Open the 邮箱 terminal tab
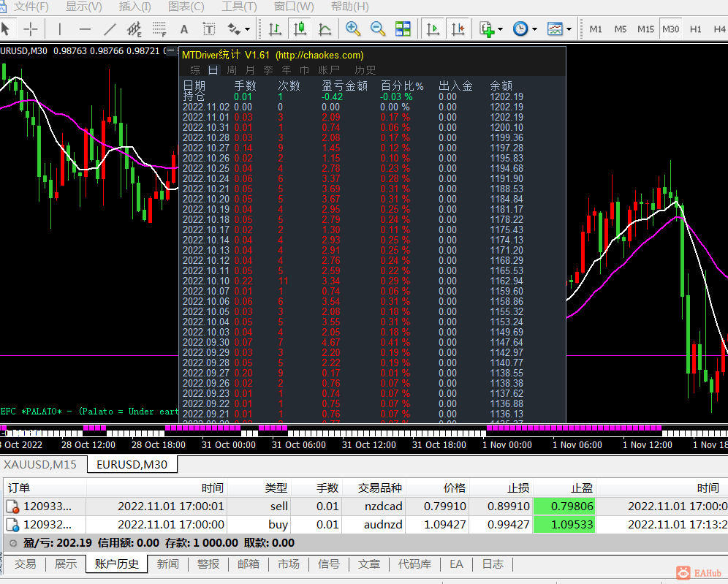728x584 pixels. pos(249,564)
